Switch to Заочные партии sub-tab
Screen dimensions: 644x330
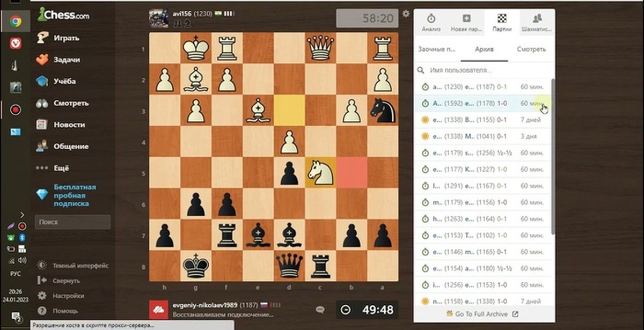[436, 49]
